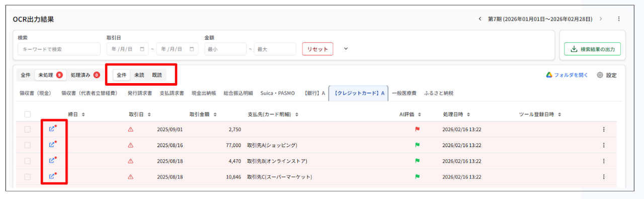Screen dimensions: 644x199
Task: Open external link icon in 取引先B row
Action: (x=51, y=161)
